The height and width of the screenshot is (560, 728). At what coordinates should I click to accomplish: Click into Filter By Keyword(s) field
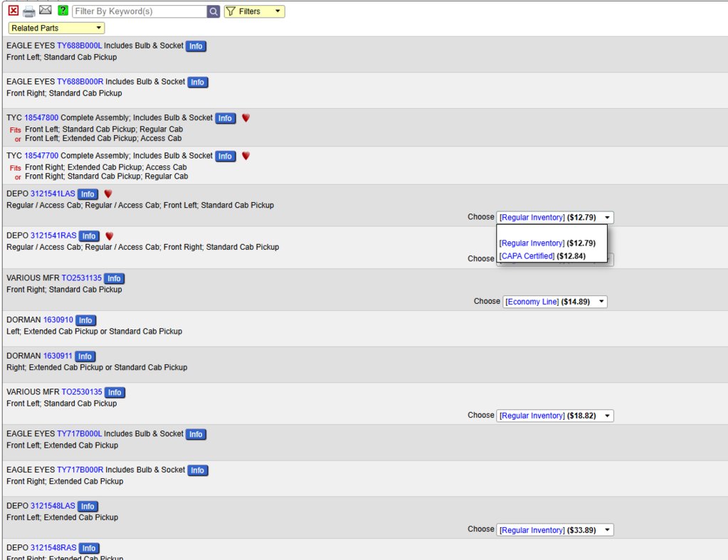139,11
